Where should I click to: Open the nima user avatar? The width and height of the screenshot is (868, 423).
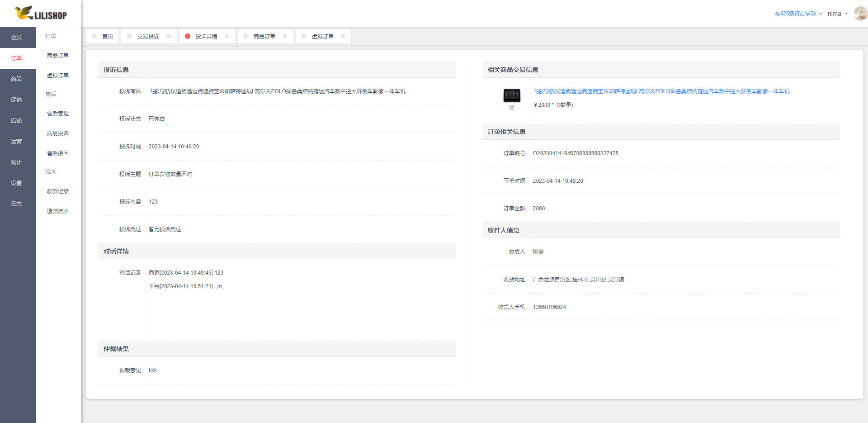pyautogui.click(x=860, y=14)
